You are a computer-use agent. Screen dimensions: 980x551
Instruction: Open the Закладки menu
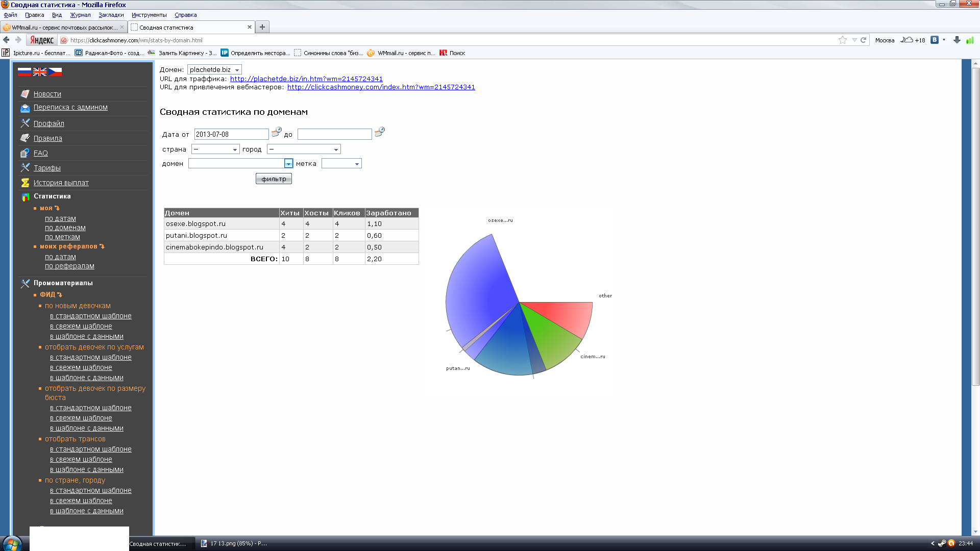coord(111,15)
